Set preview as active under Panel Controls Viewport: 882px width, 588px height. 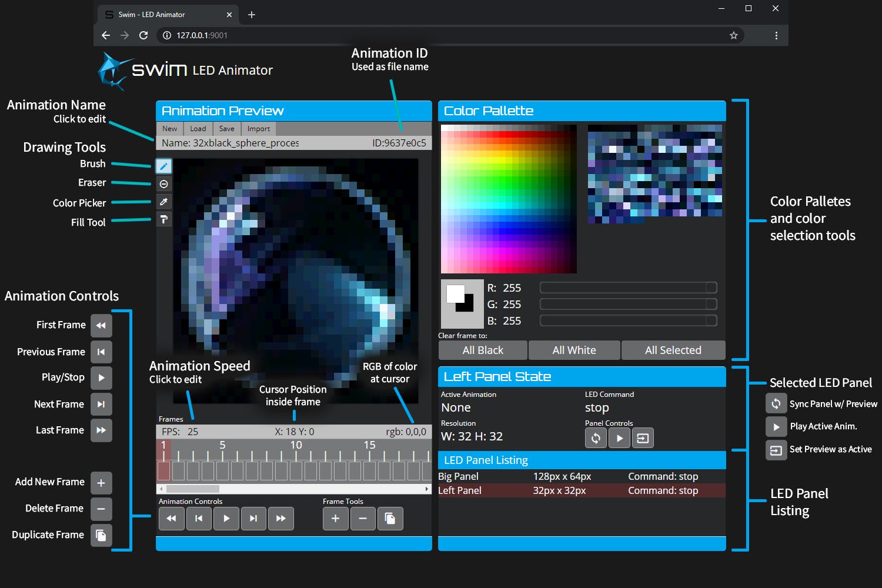pyautogui.click(x=643, y=438)
